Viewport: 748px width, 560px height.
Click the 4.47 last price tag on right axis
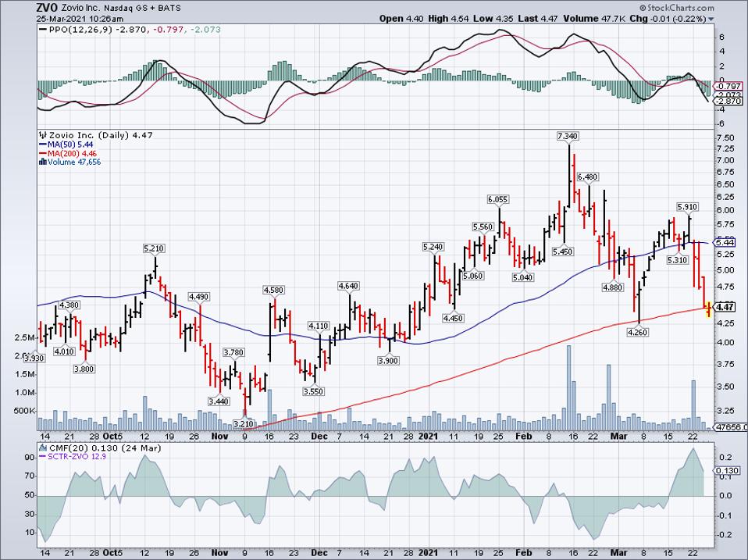[x=725, y=307]
